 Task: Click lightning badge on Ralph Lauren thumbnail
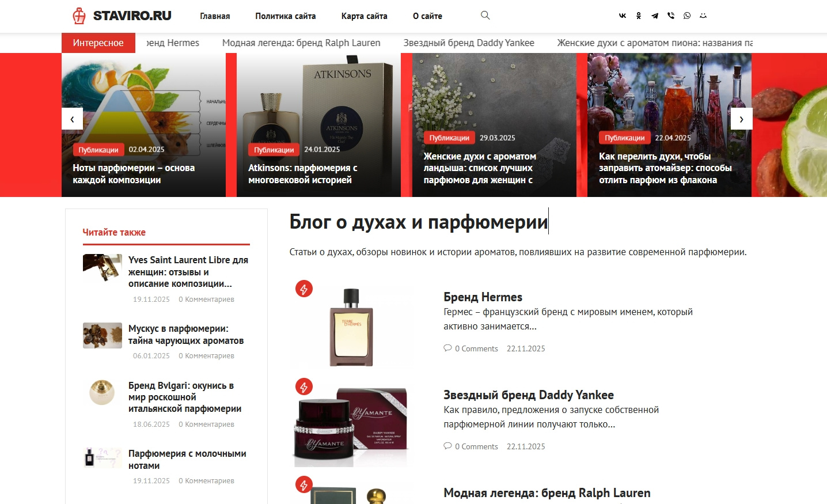(304, 485)
